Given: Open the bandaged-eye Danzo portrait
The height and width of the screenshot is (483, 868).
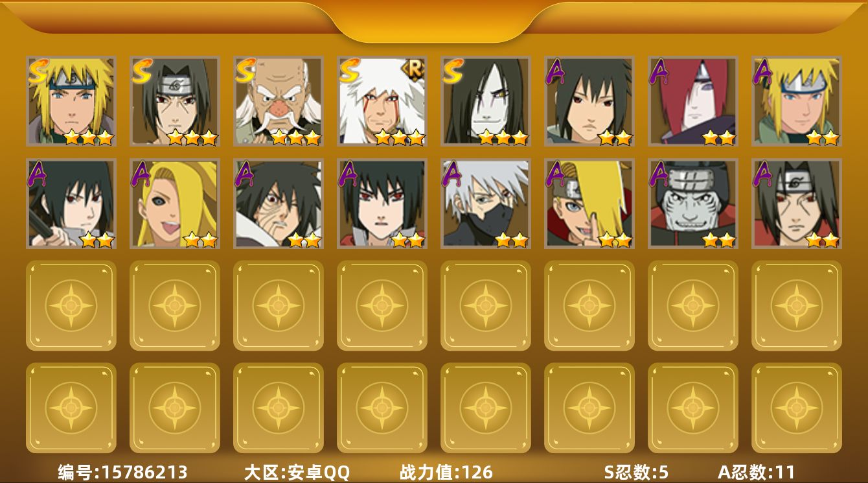Looking at the screenshot, I should pyautogui.click(x=279, y=204).
